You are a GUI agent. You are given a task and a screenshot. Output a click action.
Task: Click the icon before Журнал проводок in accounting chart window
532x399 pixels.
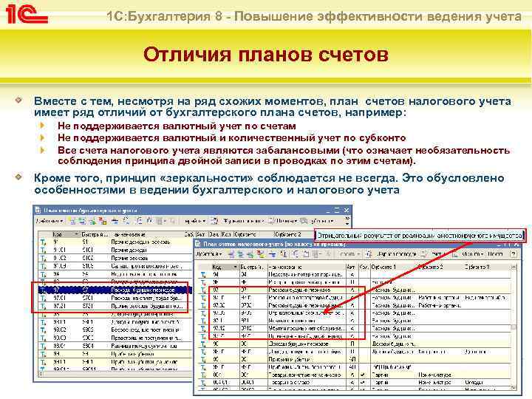click(x=214, y=221)
